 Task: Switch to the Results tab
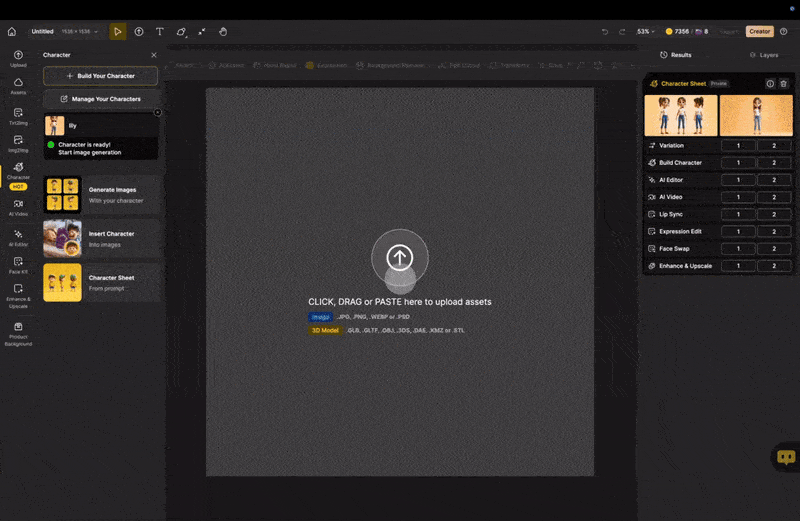pos(676,55)
